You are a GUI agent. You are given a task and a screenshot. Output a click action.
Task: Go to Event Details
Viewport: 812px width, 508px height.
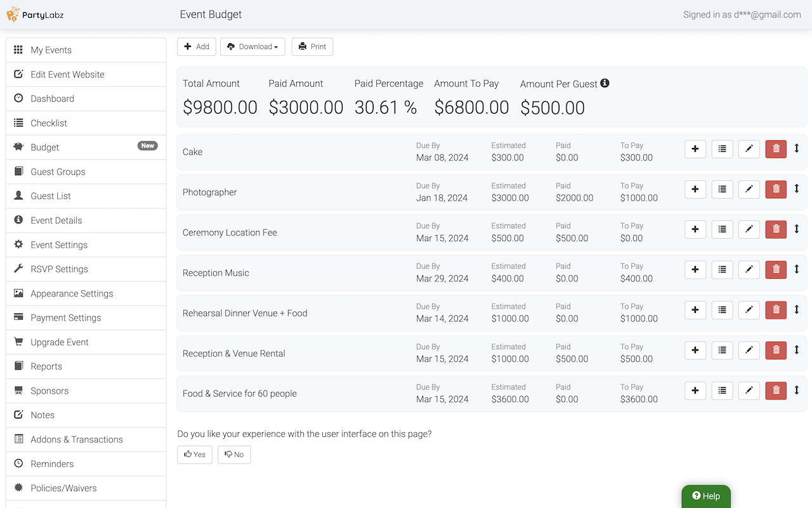tap(86, 220)
